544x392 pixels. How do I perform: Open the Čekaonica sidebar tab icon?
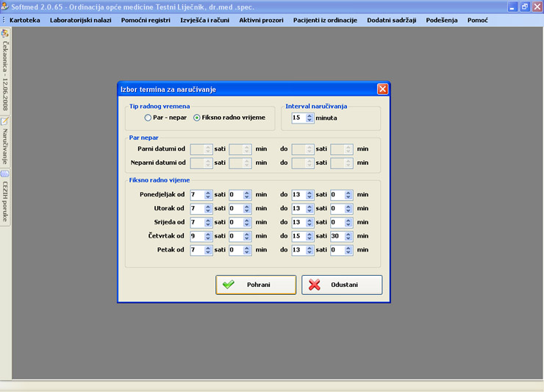4,33
